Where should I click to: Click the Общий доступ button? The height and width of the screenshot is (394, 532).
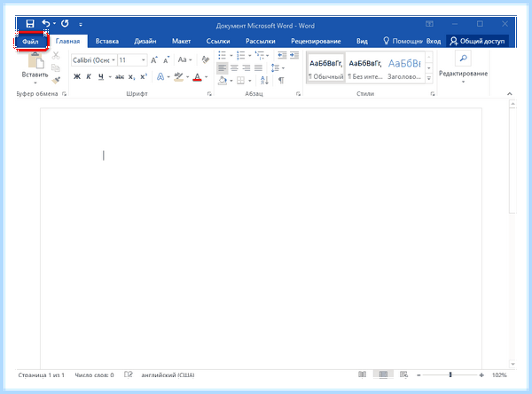pos(477,42)
